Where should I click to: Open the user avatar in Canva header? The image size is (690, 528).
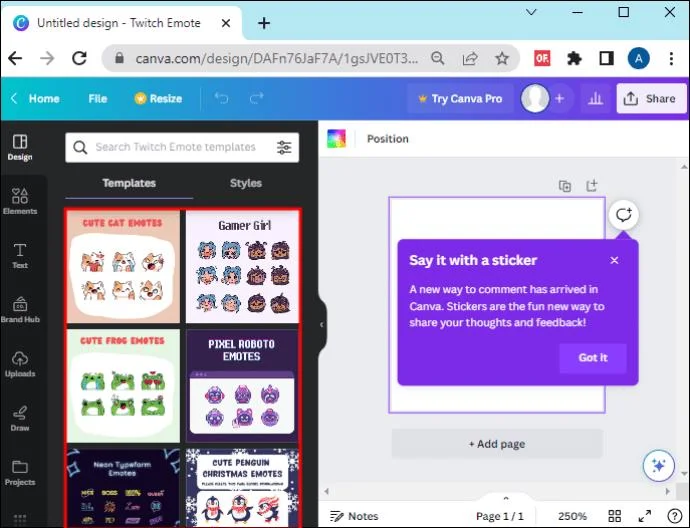point(535,98)
